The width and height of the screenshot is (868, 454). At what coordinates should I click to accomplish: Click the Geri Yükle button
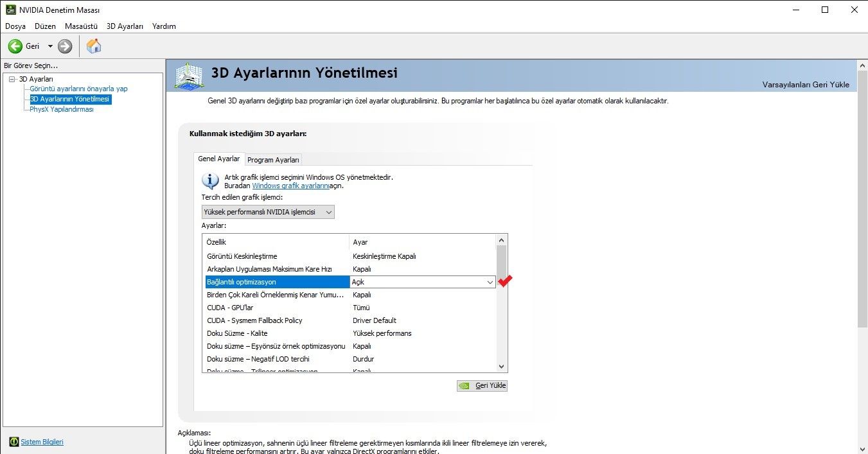pos(482,386)
